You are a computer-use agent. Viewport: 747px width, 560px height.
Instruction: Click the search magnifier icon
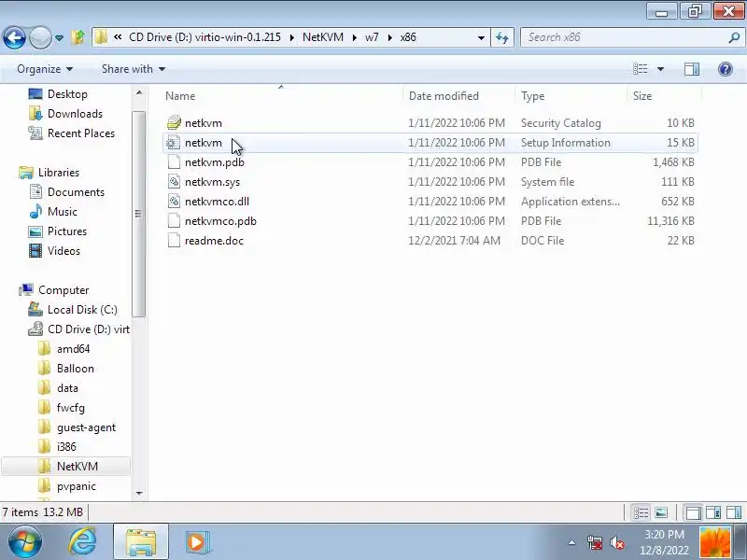[734, 37]
